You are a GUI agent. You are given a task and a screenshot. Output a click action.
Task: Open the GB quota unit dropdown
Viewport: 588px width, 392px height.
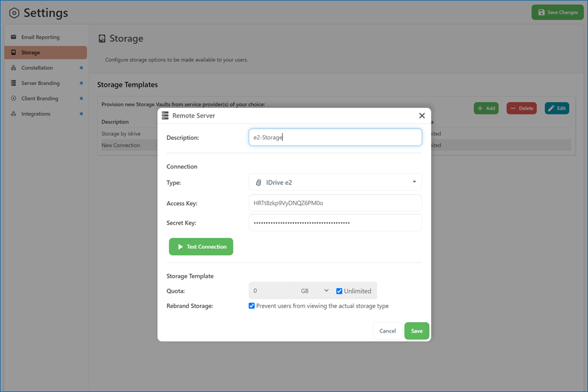click(x=314, y=291)
